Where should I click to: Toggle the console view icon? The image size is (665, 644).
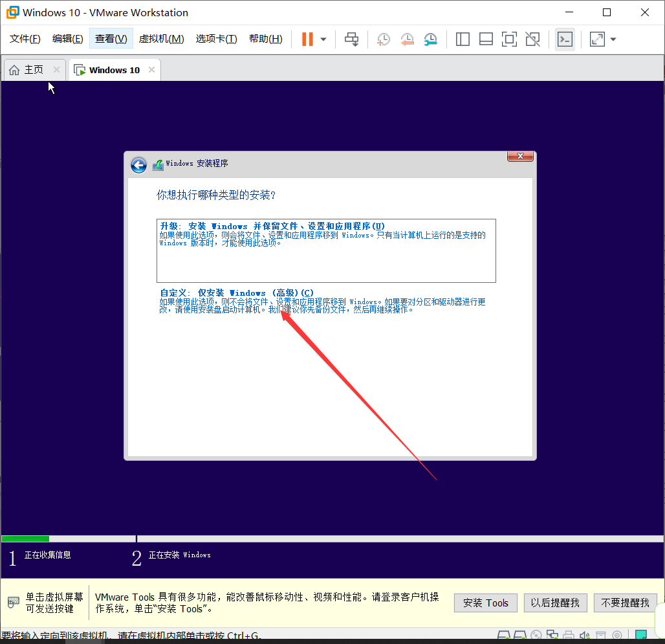tap(565, 39)
